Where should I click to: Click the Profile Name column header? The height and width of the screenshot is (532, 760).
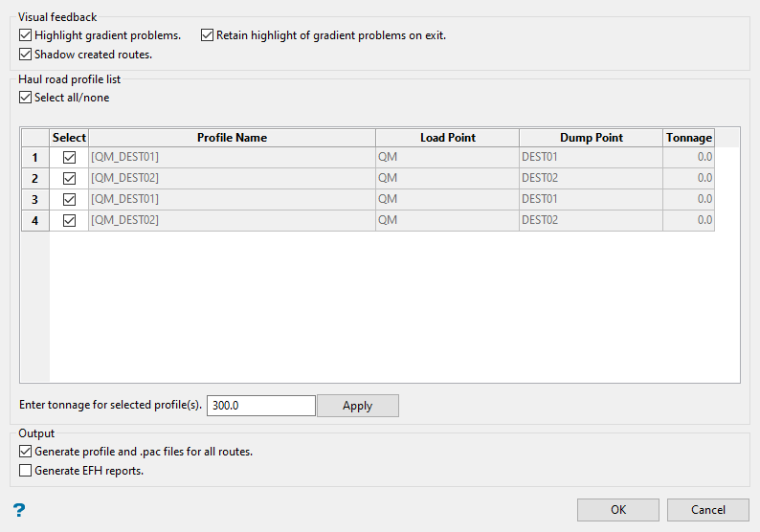coord(232,138)
